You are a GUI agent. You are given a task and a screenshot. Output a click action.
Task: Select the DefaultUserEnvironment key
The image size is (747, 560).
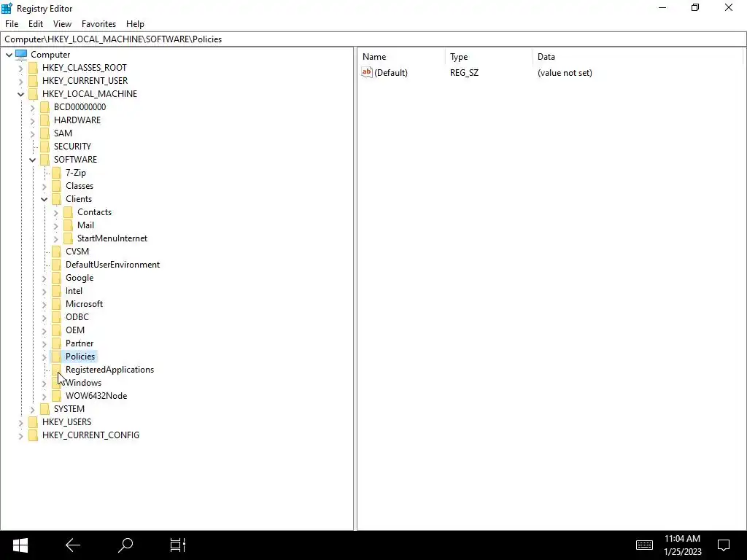pos(112,265)
